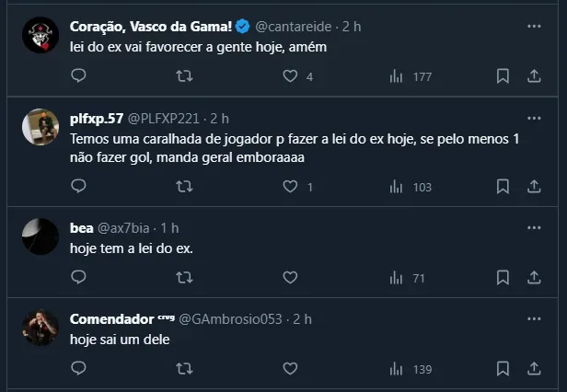Open the bea display name link

coord(82,227)
